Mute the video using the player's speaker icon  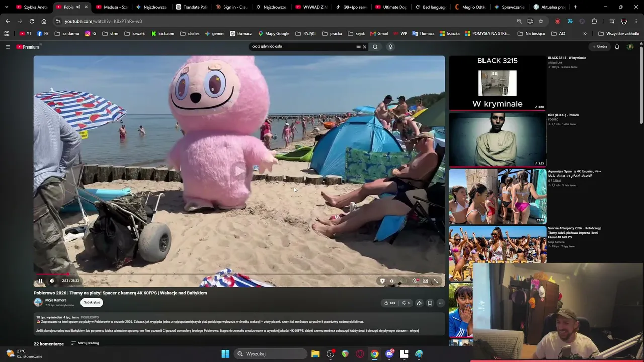pyautogui.click(x=52, y=281)
